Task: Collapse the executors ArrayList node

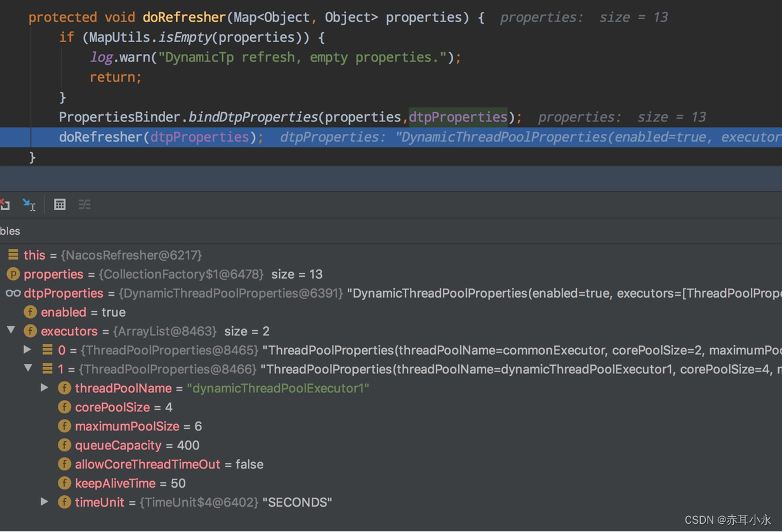Action: [x=11, y=330]
